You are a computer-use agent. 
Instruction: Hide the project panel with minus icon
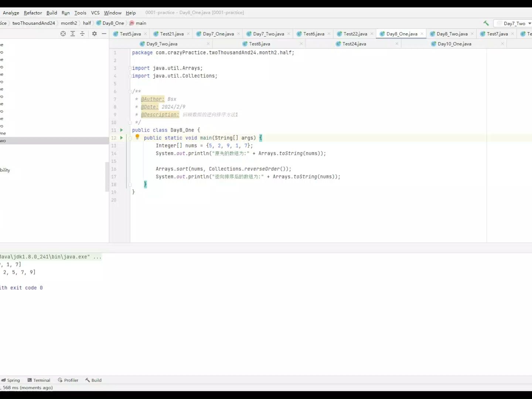[104, 34]
